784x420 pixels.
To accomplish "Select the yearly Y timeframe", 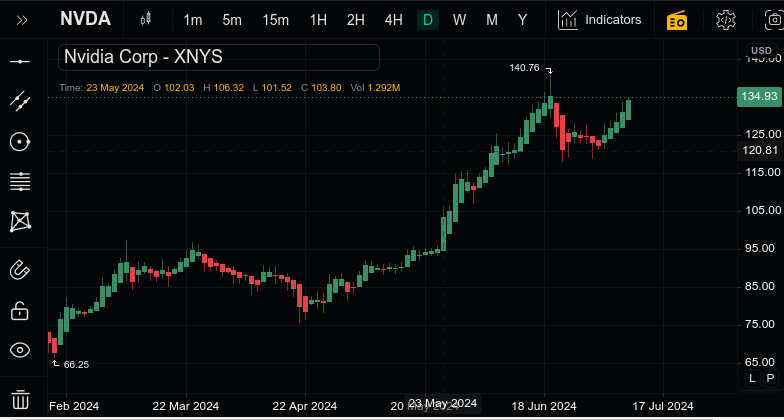I will tap(522, 20).
